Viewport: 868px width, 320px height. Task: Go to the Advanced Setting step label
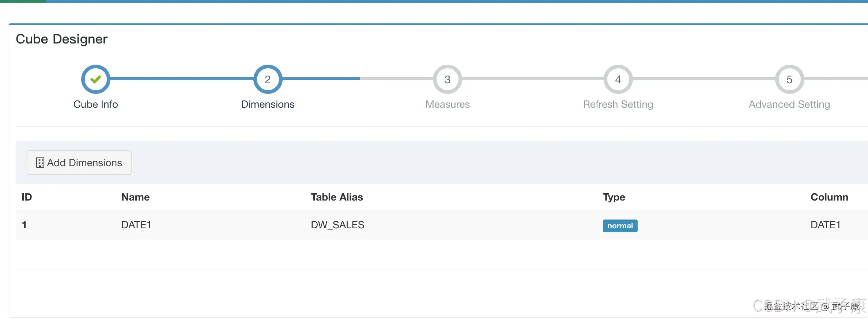pyautogui.click(x=789, y=104)
